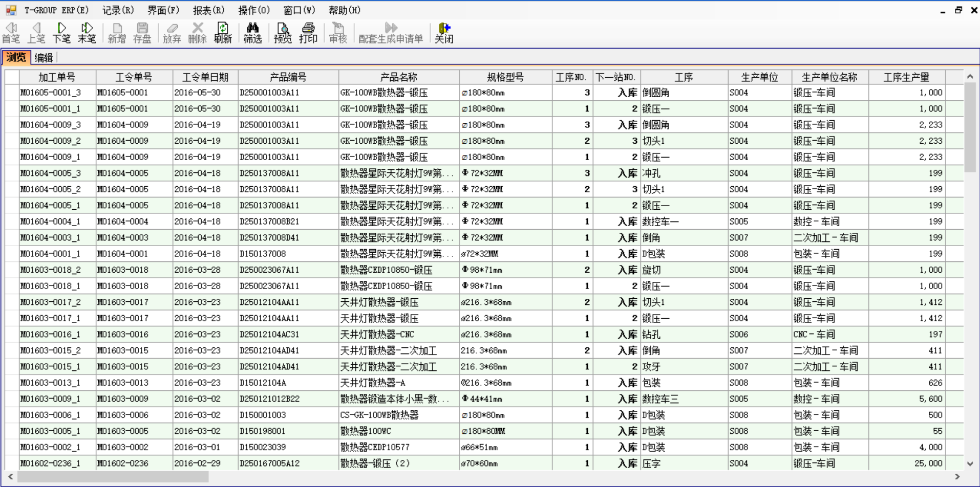Click the 工序生产量 column header
The width and height of the screenshot is (980, 487).
point(907,77)
